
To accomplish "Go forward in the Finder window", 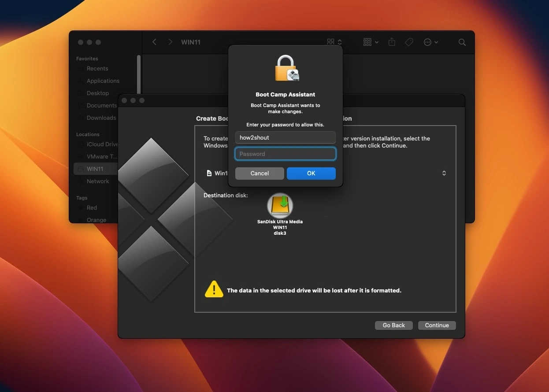I will [170, 42].
